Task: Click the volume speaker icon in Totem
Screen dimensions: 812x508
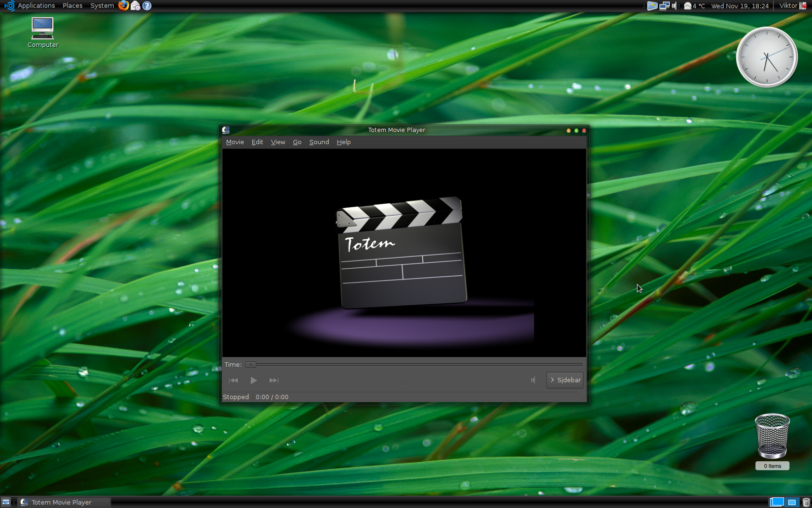Action: coord(533,380)
